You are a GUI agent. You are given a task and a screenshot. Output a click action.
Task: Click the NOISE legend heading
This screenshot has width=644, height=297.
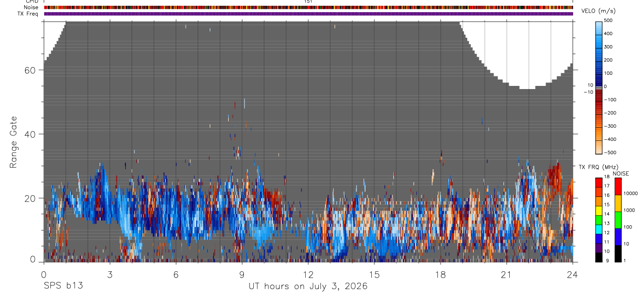620,173
